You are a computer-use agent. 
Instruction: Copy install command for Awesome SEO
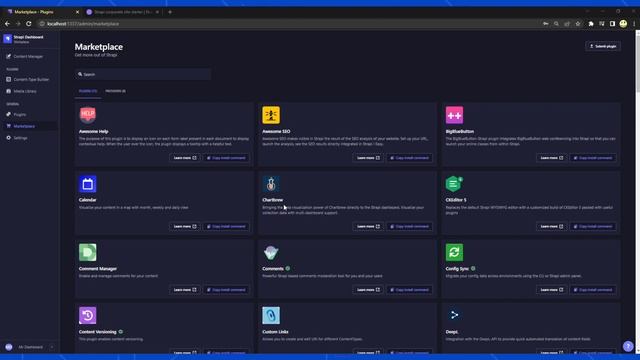[409, 158]
